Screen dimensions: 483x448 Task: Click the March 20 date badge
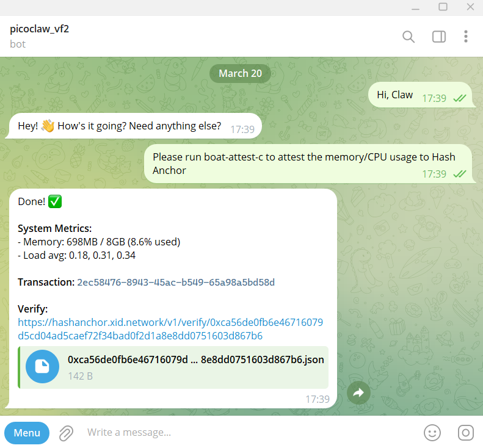pyautogui.click(x=240, y=73)
